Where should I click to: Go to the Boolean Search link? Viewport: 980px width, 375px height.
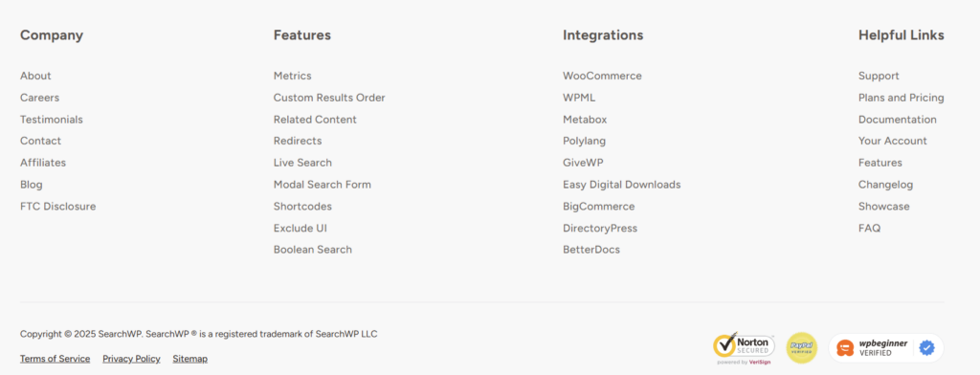pyautogui.click(x=313, y=250)
